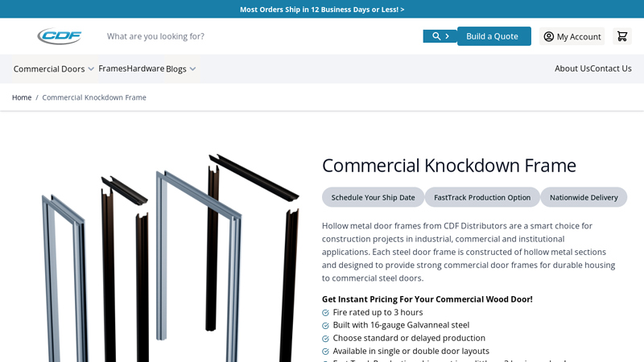Expand the Commercial Doors dropdown chevron

tap(91, 69)
